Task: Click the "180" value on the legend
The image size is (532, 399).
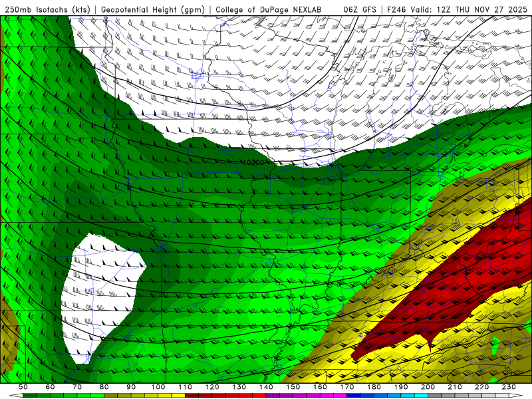Action: coord(374,387)
